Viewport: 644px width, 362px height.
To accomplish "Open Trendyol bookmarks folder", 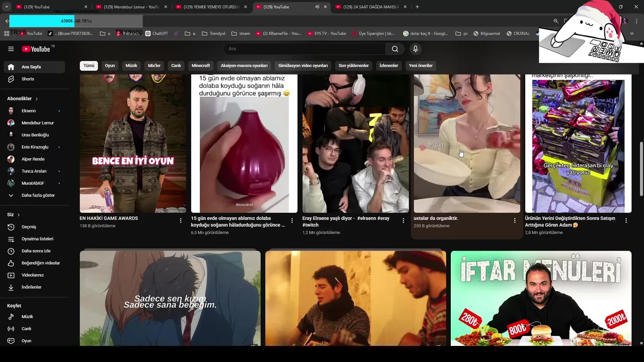I will [213, 34].
